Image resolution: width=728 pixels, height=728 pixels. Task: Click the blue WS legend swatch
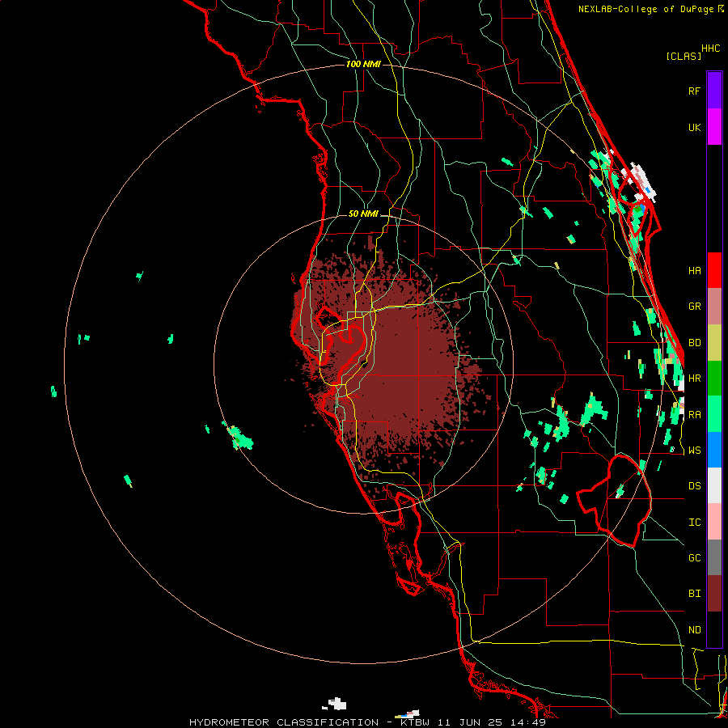coord(714,450)
